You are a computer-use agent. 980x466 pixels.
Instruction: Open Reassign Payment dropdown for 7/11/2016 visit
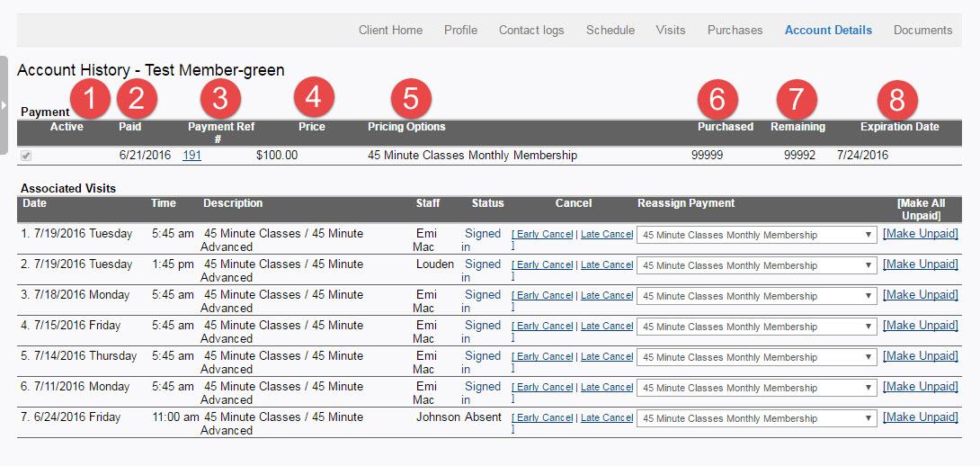756,389
